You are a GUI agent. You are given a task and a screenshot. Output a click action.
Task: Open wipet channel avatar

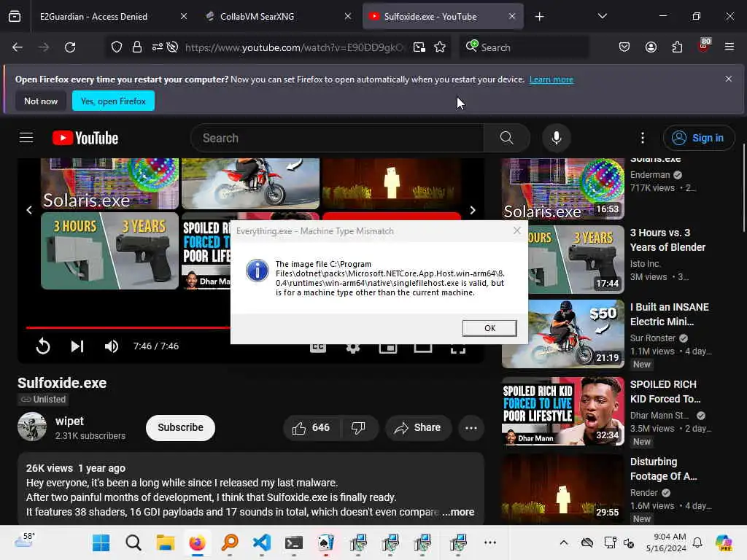point(32,427)
